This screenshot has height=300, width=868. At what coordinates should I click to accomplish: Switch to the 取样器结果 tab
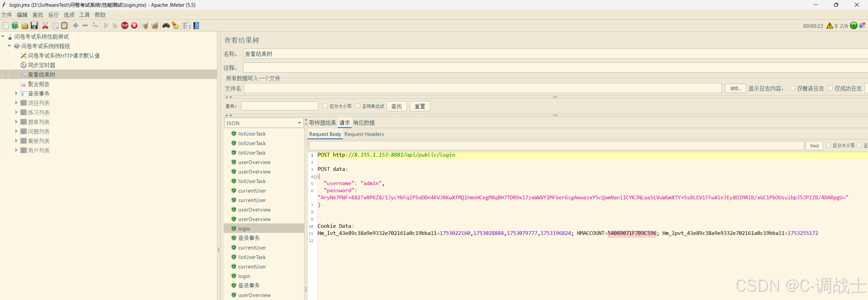[x=322, y=123]
